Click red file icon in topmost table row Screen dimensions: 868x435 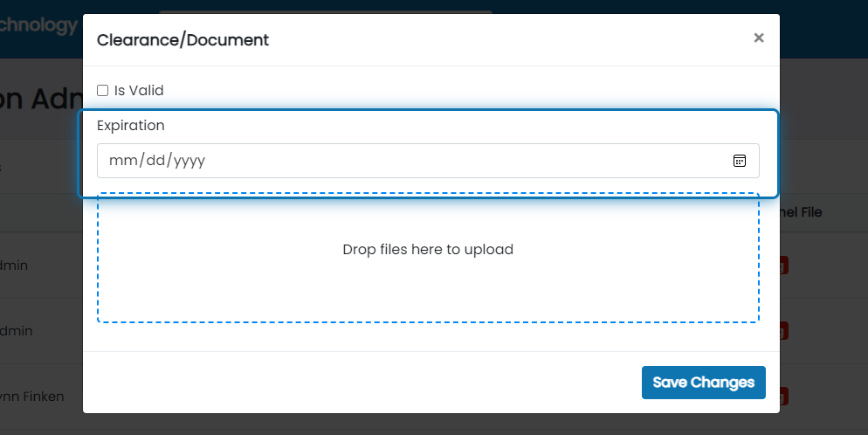[x=784, y=265]
